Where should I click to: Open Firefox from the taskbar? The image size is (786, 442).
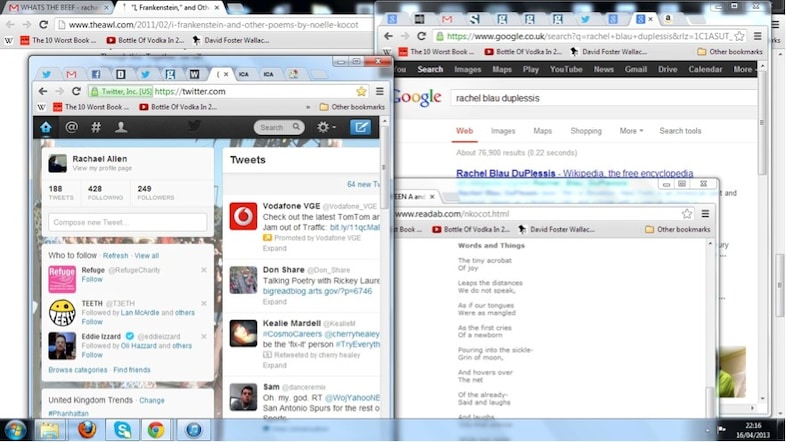pos(86,430)
